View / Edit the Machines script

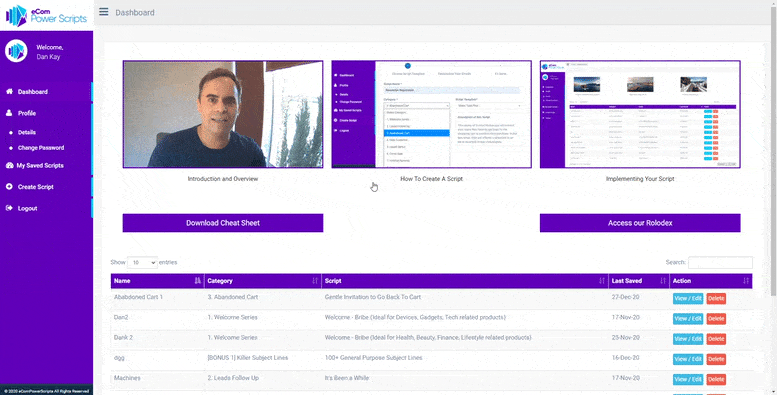point(688,379)
